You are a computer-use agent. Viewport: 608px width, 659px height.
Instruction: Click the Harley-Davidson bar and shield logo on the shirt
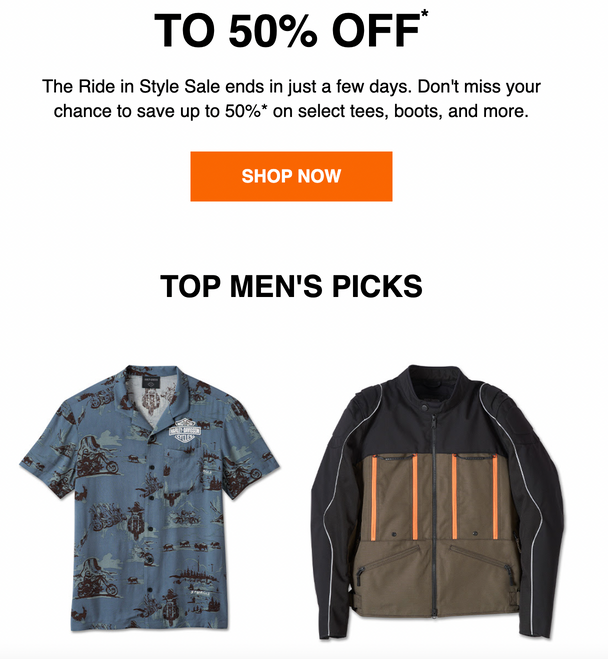tap(185, 431)
